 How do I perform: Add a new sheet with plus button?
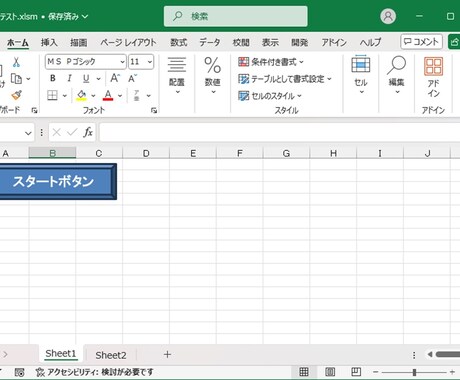point(167,354)
